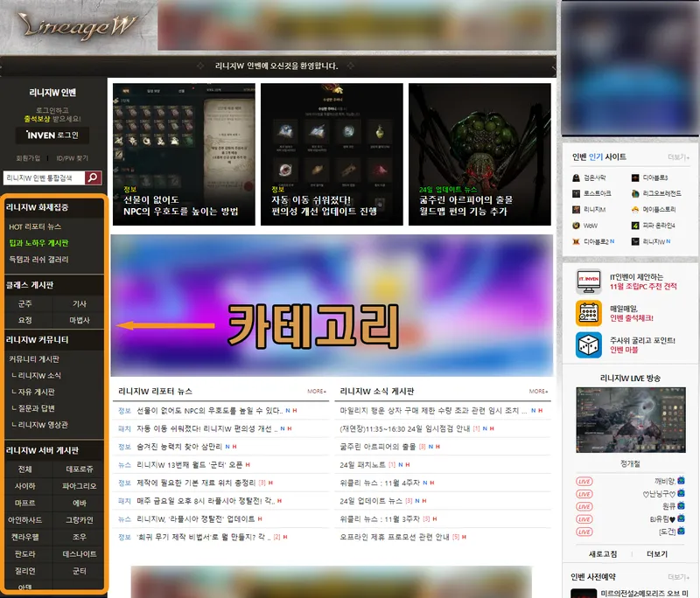
Task: Click the LIVE badge next to 깨비앙
Action: pyautogui.click(x=584, y=482)
